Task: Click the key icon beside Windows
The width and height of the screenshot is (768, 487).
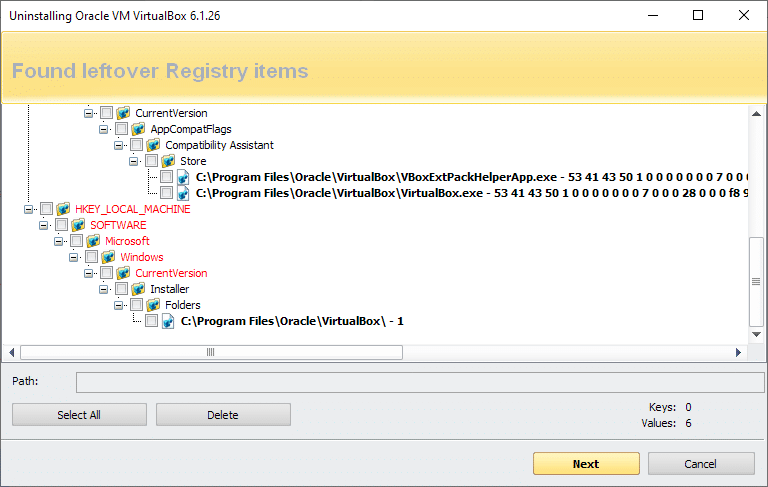Action: 108,257
